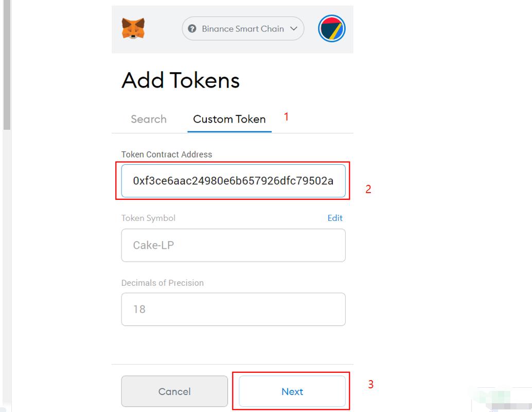Switch to the Search tab
Viewport: 532px width, 412px height.
[x=148, y=119]
